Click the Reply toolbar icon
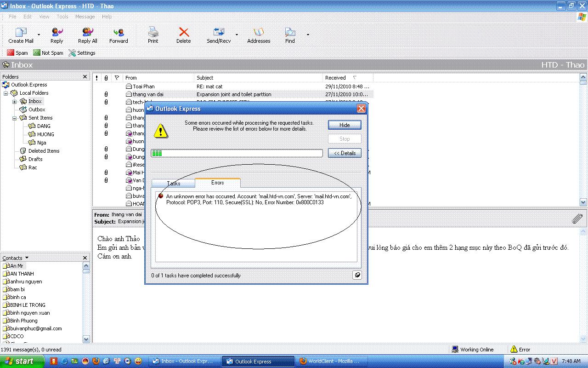The image size is (588, 368). click(57, 32)
